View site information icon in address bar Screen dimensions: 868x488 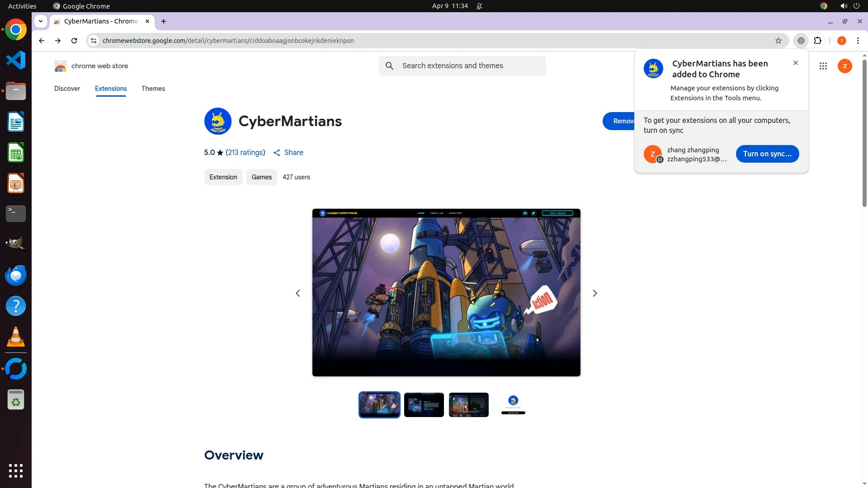click(94, 41)
